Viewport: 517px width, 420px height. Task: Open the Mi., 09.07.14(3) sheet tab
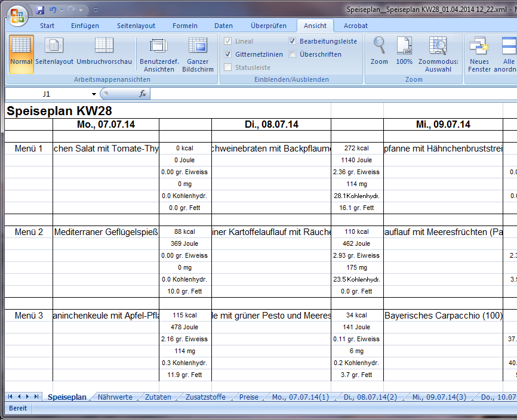(x=439, y=397)
